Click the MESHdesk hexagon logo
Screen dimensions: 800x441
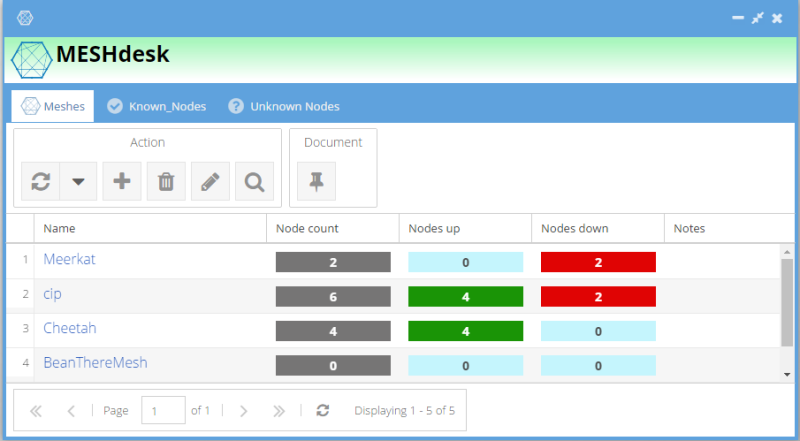point(32,60)
